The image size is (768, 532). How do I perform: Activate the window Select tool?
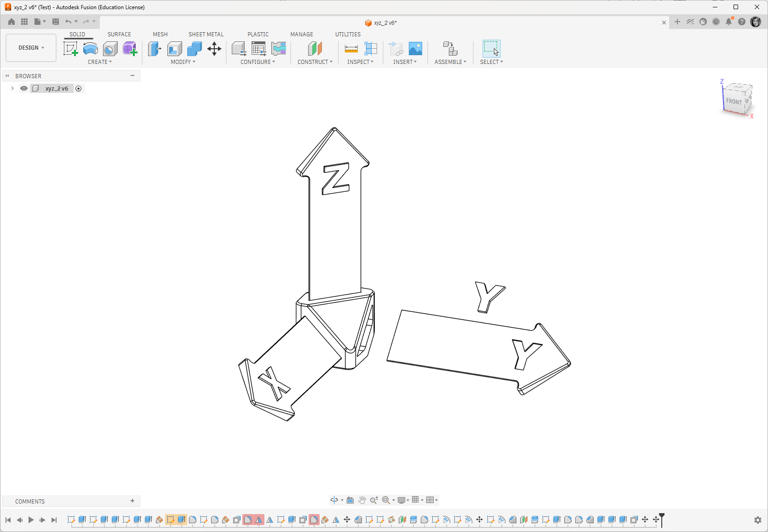coord(491,49)
